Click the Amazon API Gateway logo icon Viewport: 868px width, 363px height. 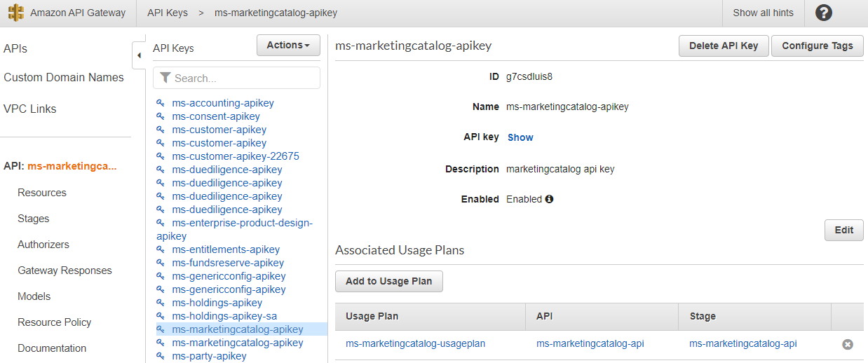[x=15, y=13]
